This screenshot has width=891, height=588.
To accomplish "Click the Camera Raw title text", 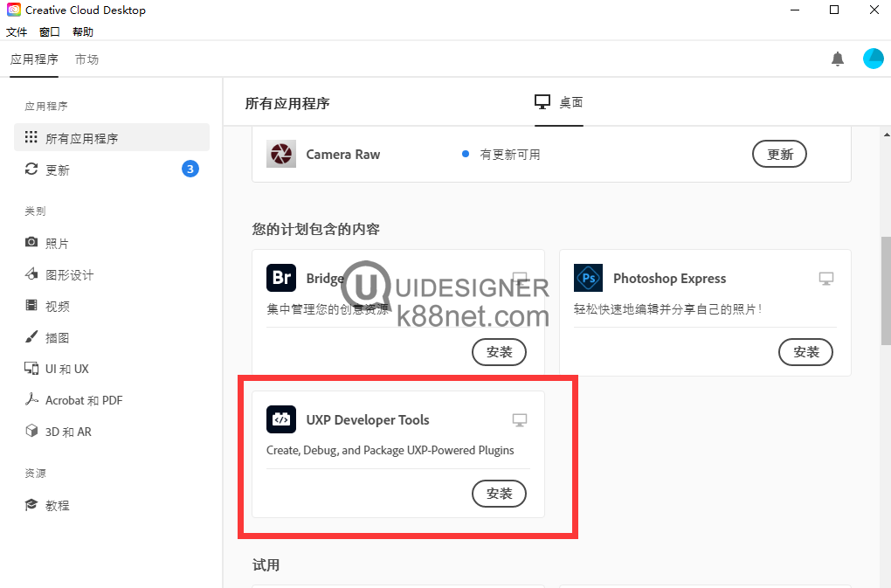I will coord(343,155).
